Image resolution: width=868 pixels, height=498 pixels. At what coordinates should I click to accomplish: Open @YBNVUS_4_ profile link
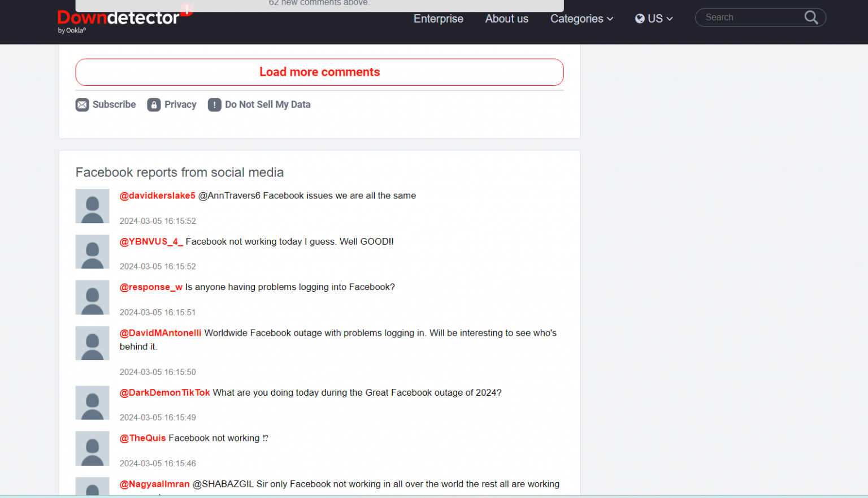click(151, 241)
